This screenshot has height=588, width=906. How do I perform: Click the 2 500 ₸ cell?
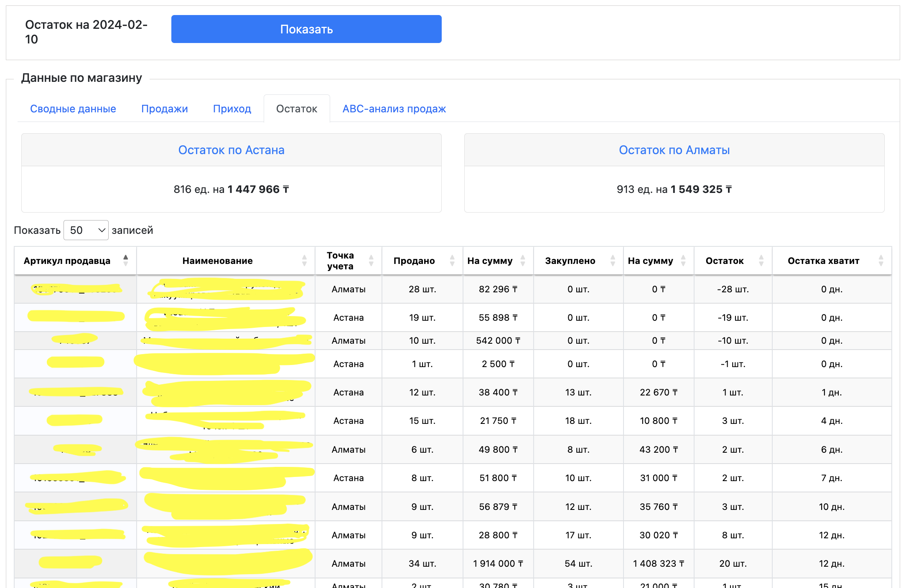[x=498, y=364]
